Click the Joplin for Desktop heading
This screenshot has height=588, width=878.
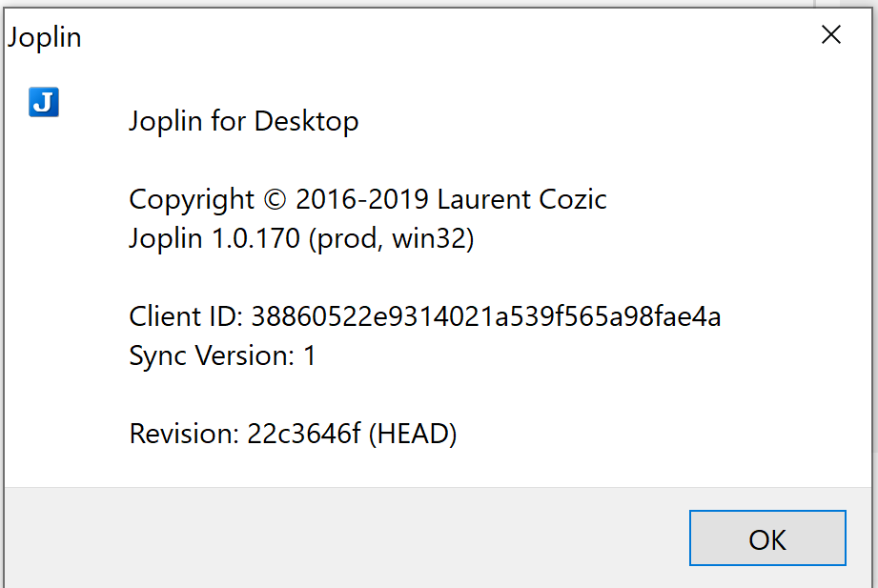pos(243,121)
